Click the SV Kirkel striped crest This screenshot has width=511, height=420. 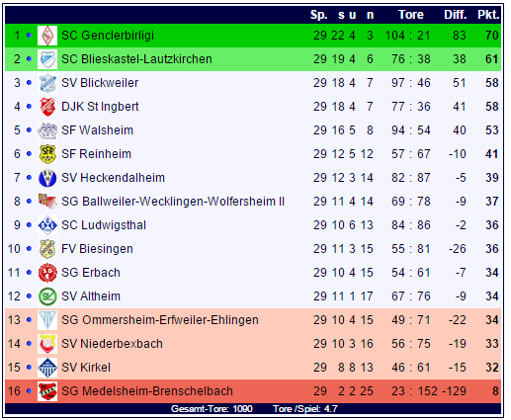pyautogui.click(x=47, y=368)
